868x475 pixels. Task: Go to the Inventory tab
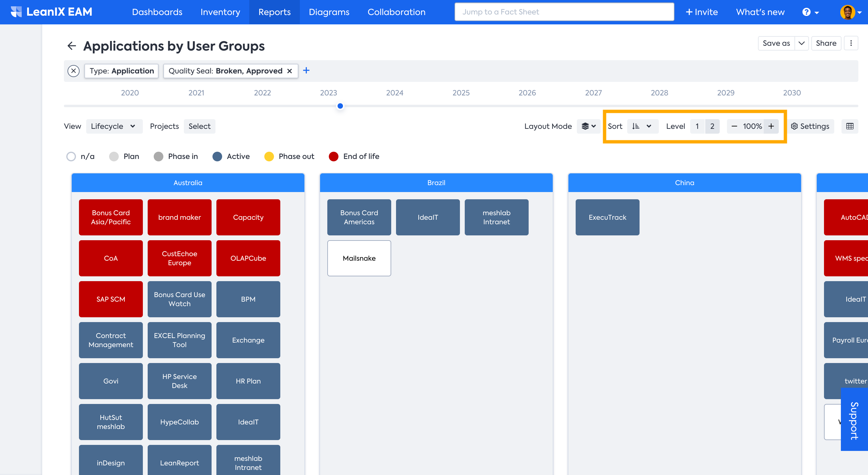pyautogui.click(x=220, y=12)
